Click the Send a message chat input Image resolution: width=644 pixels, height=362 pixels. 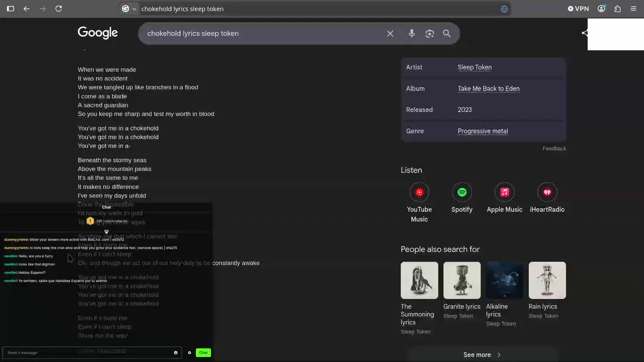pyautogui.click(x=92, y=352)
